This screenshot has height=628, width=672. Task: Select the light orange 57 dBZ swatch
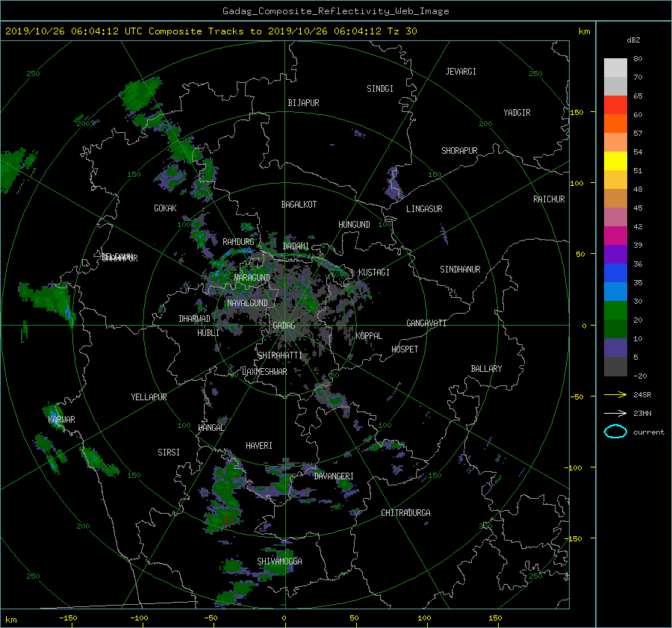pyautogui.click(x=615, y=142)
